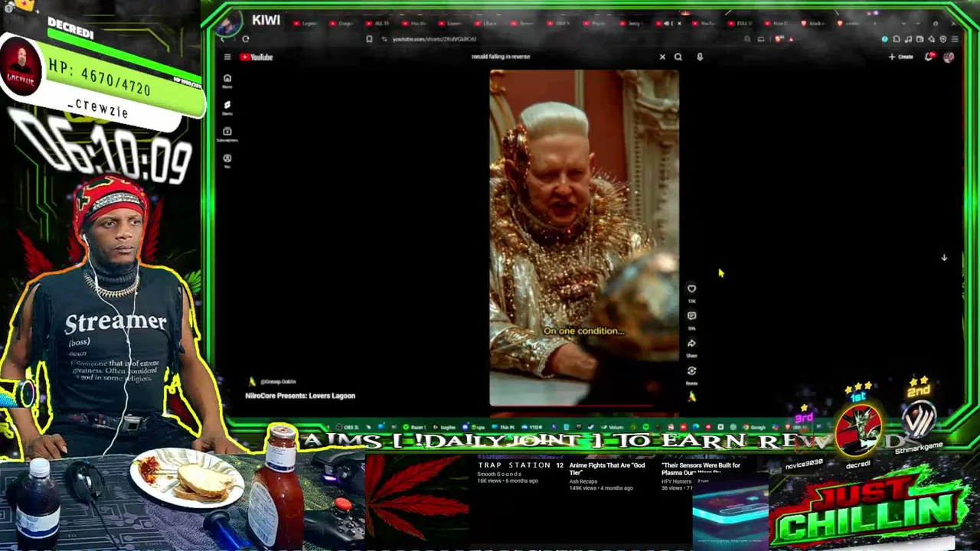This screenshot has height=551, width=980.
Task: Pause the Short video player
Action: click(x=584, y=237)
